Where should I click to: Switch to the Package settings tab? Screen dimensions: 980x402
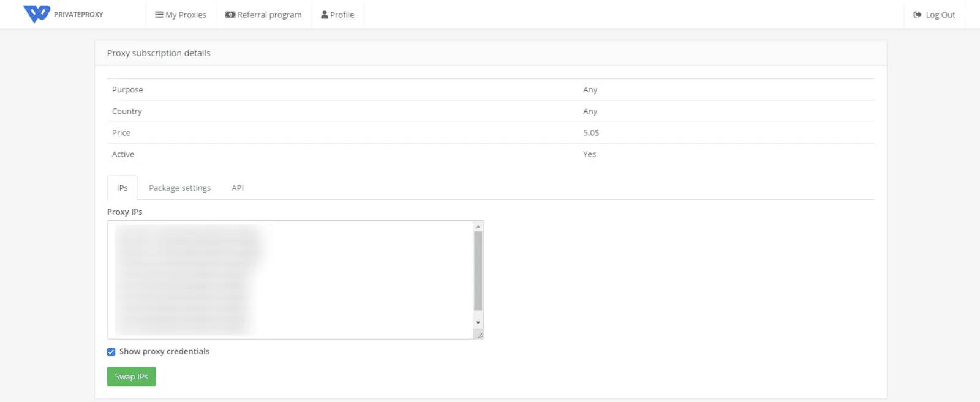pyautogui.click(x=179, y=188)
